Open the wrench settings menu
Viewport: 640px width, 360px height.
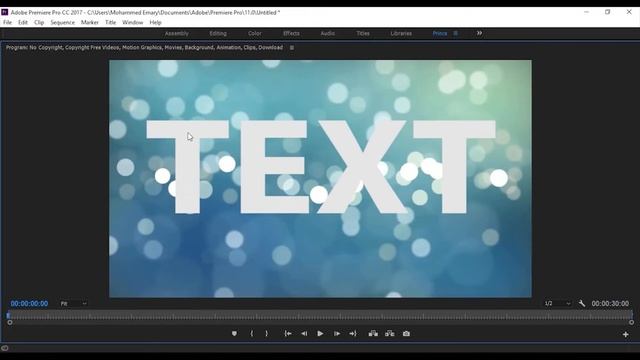[x=582, y=303]
